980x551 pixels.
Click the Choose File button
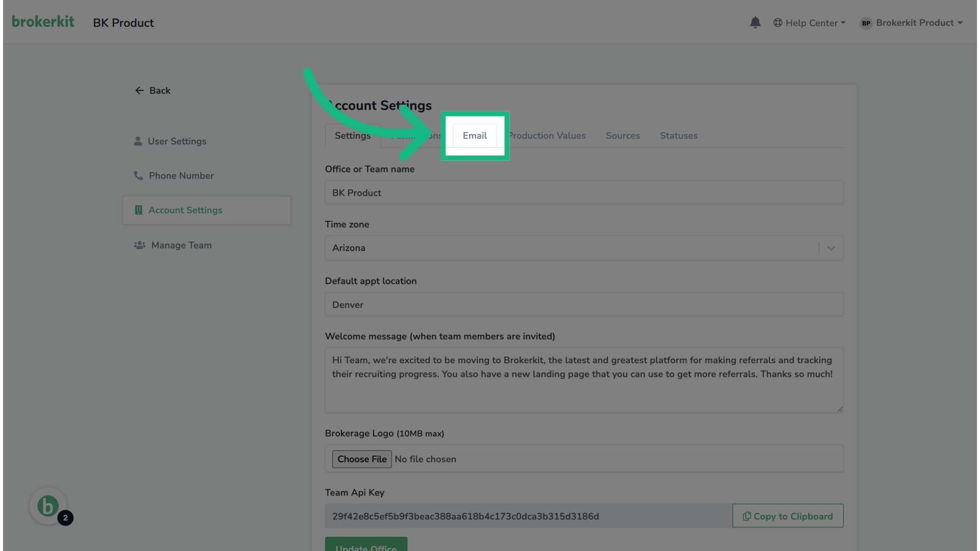click(x=362, y=459)
